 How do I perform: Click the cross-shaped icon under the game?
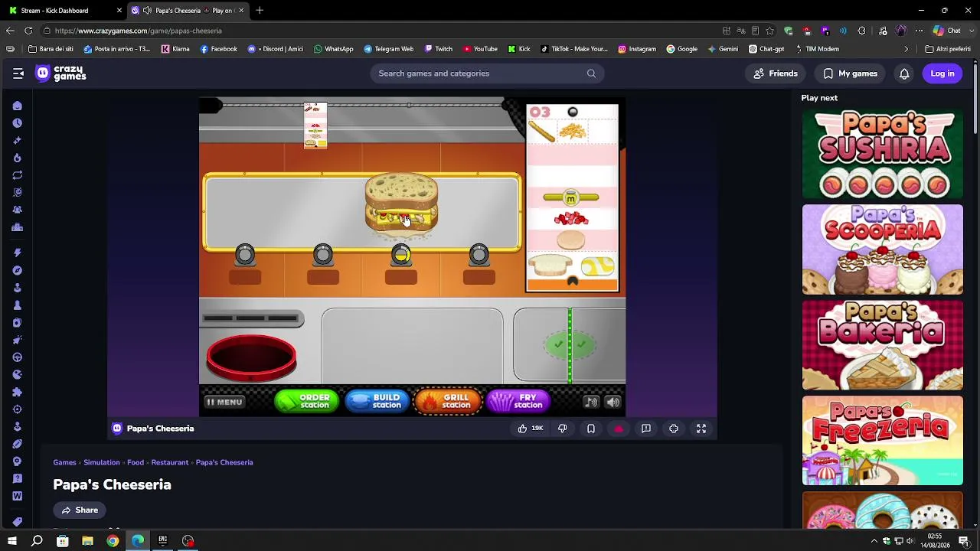click(674, 429)
